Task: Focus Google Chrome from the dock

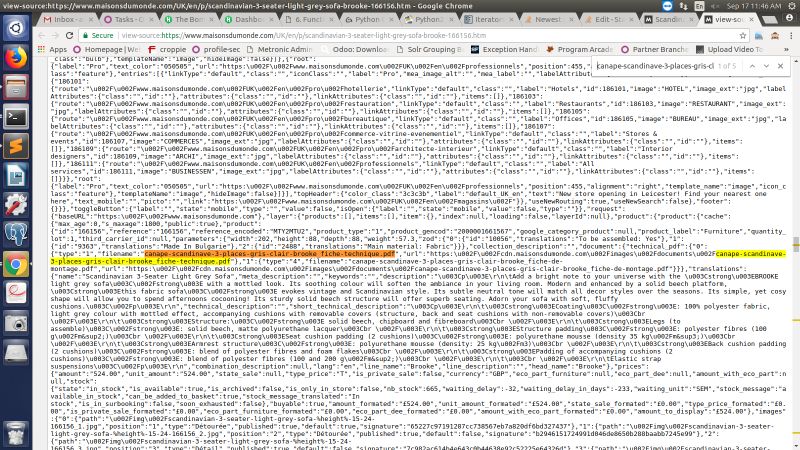Action: 16,264
